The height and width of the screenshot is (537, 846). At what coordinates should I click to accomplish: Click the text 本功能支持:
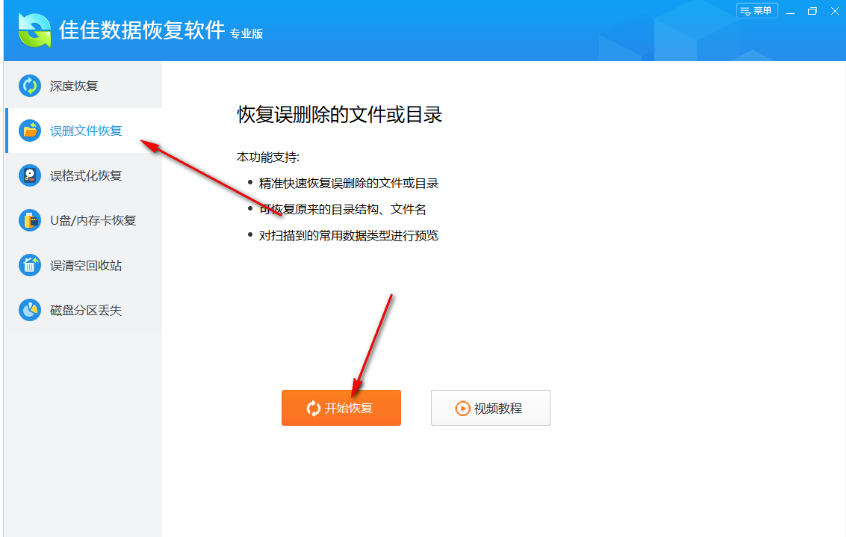coord(268,157)
